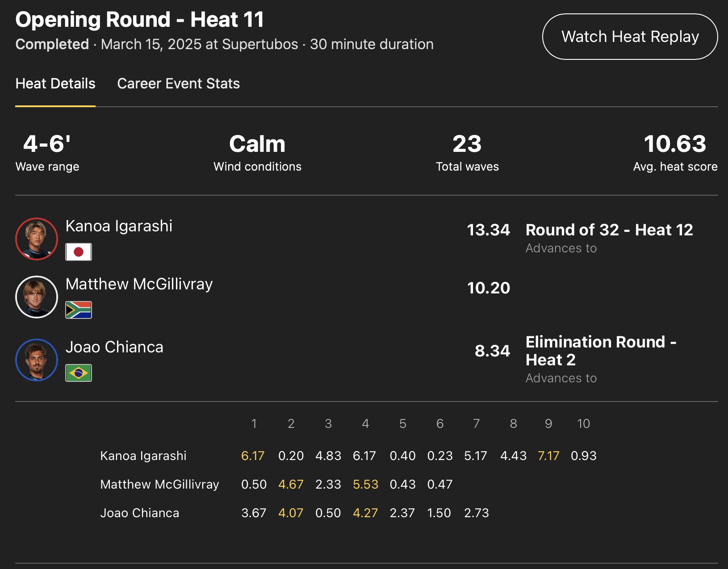The width and height of the screenshot is (728, 569).
Task: Select McGillivray's 5.53 wave score
Action: [x=365, y=484]
